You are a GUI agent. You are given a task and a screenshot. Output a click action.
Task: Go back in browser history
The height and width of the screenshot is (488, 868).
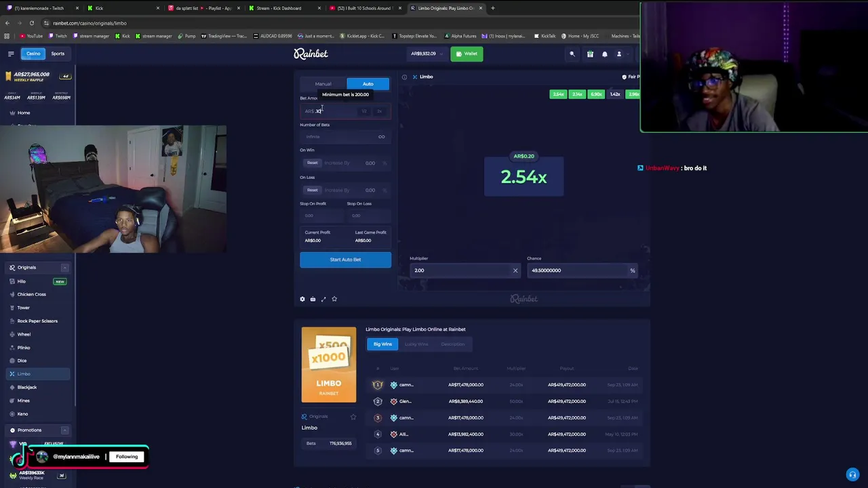click(x=7, y=23)
